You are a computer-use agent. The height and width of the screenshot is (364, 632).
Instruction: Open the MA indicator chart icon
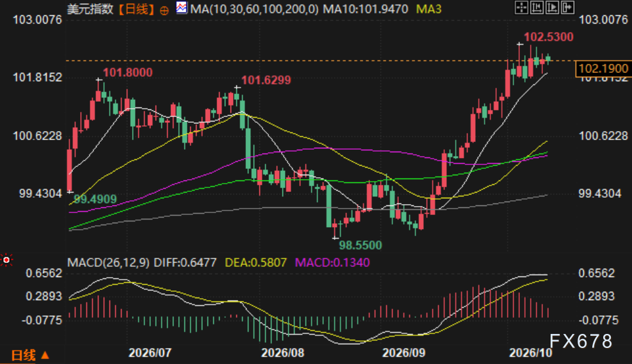[x=182, y=8]
